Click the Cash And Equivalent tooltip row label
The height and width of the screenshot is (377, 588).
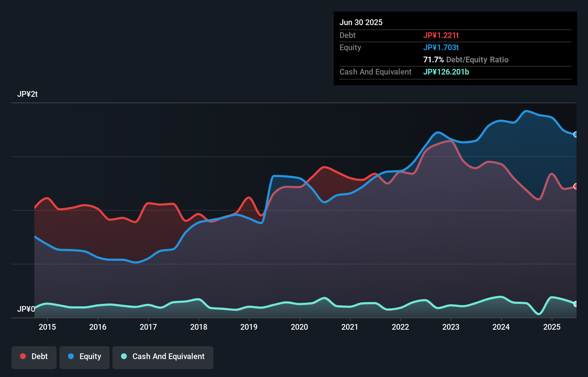[x=375, y=72]
